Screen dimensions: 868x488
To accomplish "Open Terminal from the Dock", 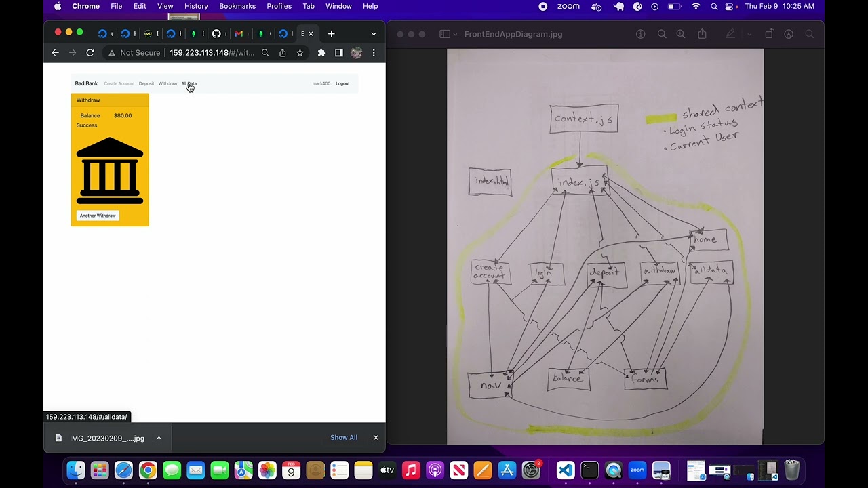I will [x=589, y=470].
